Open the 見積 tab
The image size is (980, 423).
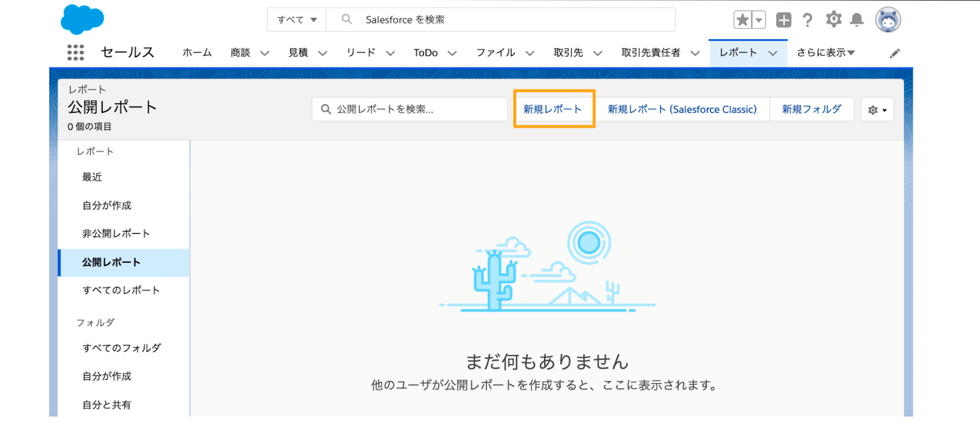298,53
